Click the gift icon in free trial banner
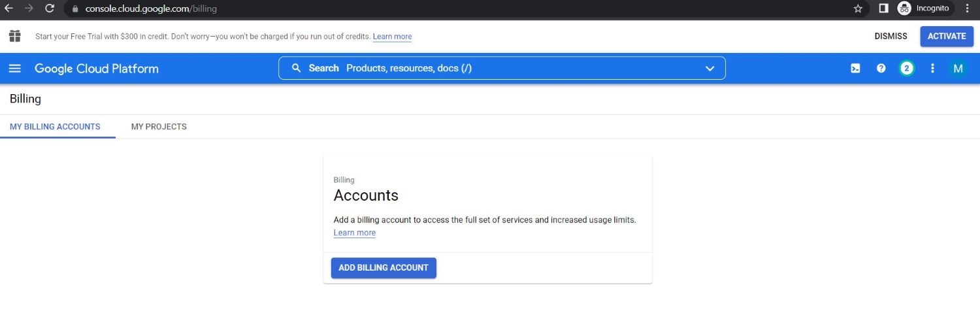 15,36
